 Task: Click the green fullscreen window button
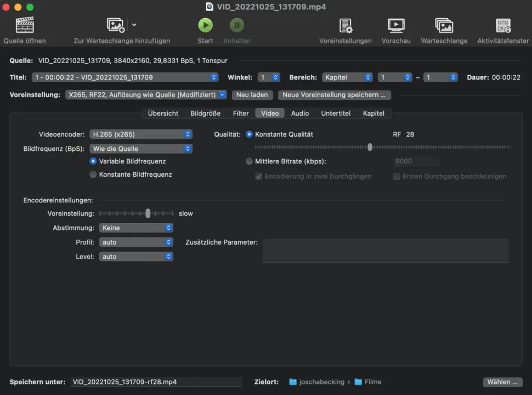coord(30,7)
